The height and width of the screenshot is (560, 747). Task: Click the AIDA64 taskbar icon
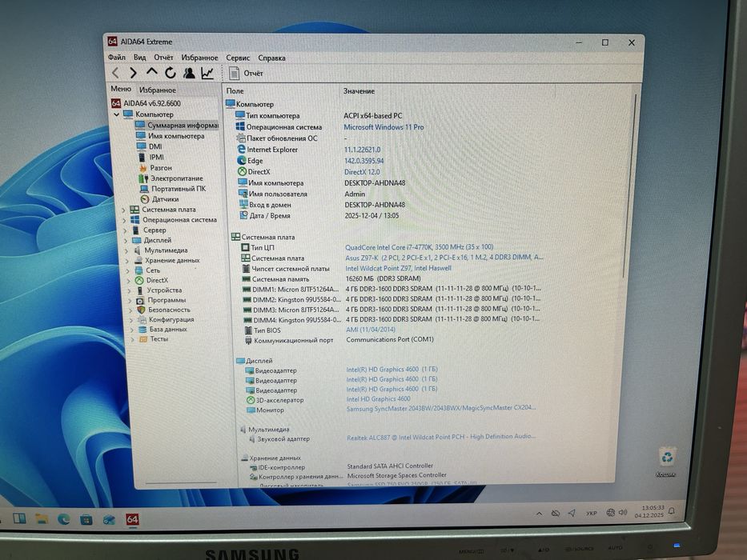point(132,519)
